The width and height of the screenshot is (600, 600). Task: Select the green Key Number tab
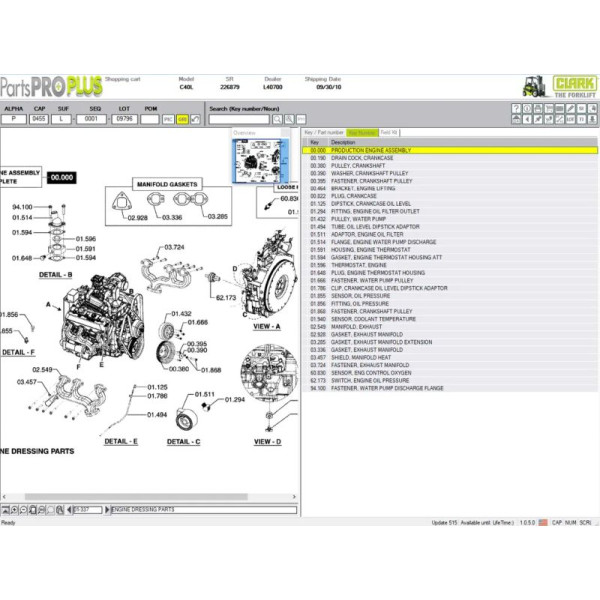[x=362, y=132]
